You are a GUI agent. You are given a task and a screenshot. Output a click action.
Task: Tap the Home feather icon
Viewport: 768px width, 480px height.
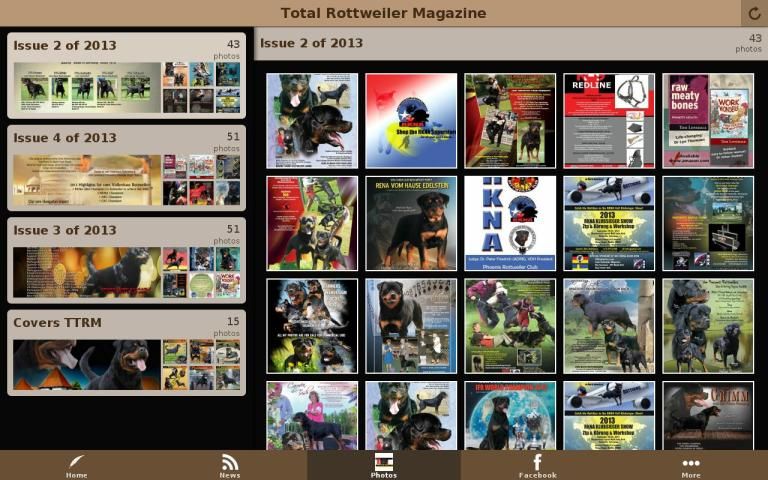click(76, 464)
